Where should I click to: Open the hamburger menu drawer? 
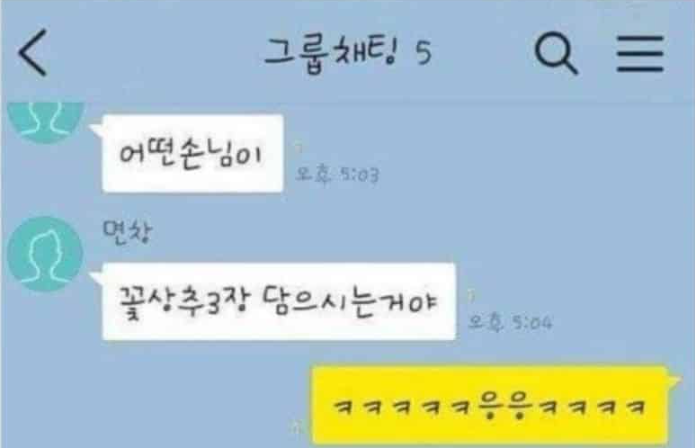[x=640, y=54]
